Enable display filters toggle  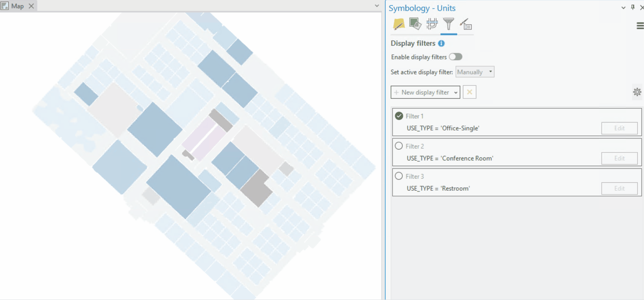[455, 57]
